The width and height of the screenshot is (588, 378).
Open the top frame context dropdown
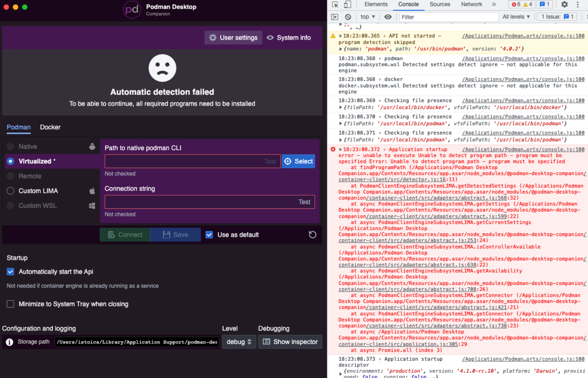367,17
